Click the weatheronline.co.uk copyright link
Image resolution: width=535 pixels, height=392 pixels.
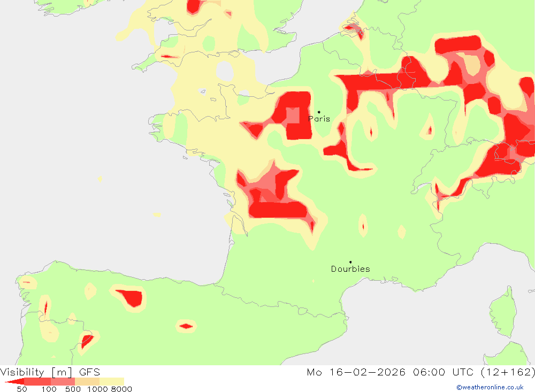(490, 387)
